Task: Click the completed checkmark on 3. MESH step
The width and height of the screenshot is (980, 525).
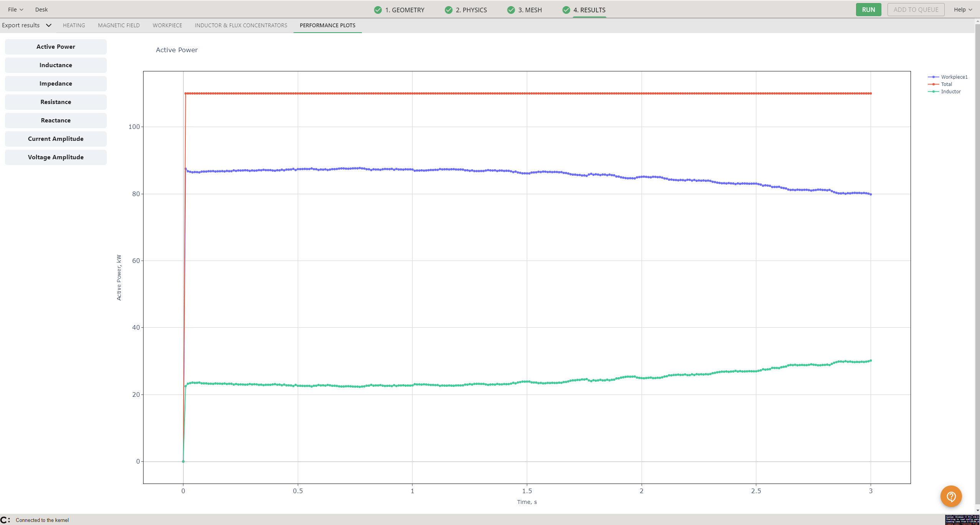Action: (511, 10)
